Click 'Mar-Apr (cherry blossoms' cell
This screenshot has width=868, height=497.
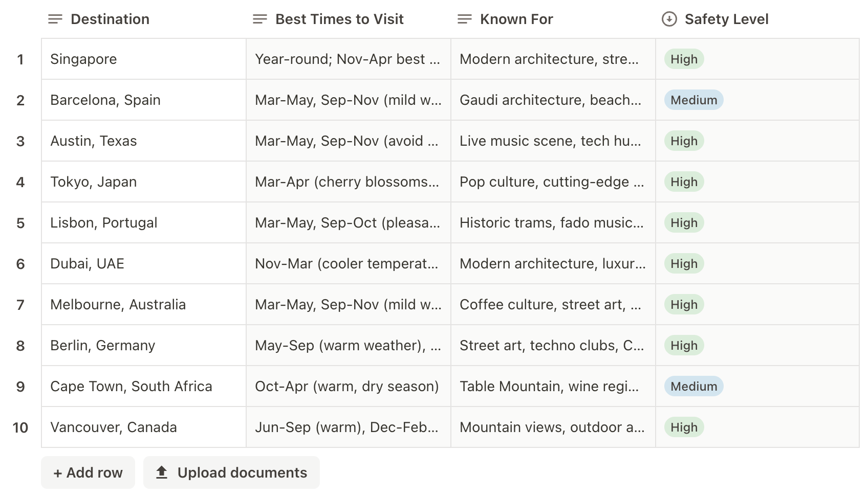tap(349, 182)
